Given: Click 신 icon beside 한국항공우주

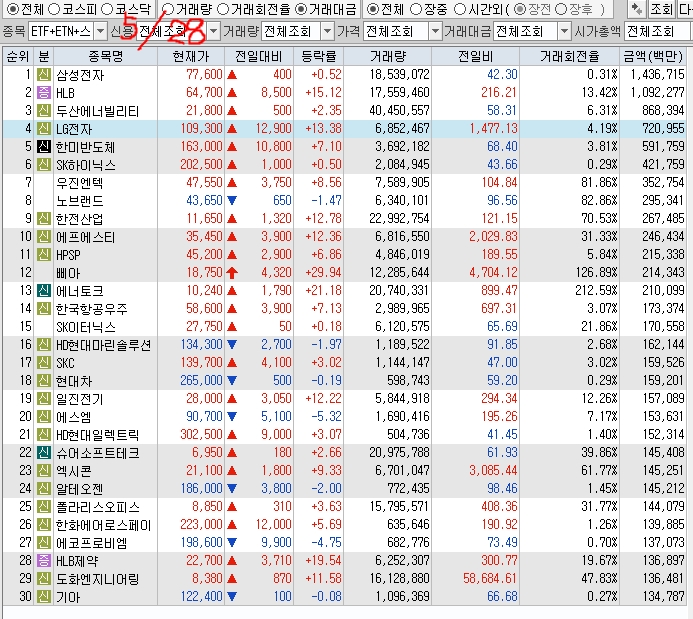Looking at the screenshot, I should [x=44, y=309].
